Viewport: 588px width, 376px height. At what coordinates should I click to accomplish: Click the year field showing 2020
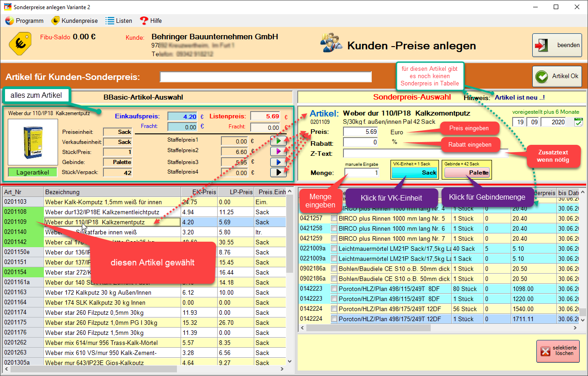pyautogui.click(x=553, y=122)
